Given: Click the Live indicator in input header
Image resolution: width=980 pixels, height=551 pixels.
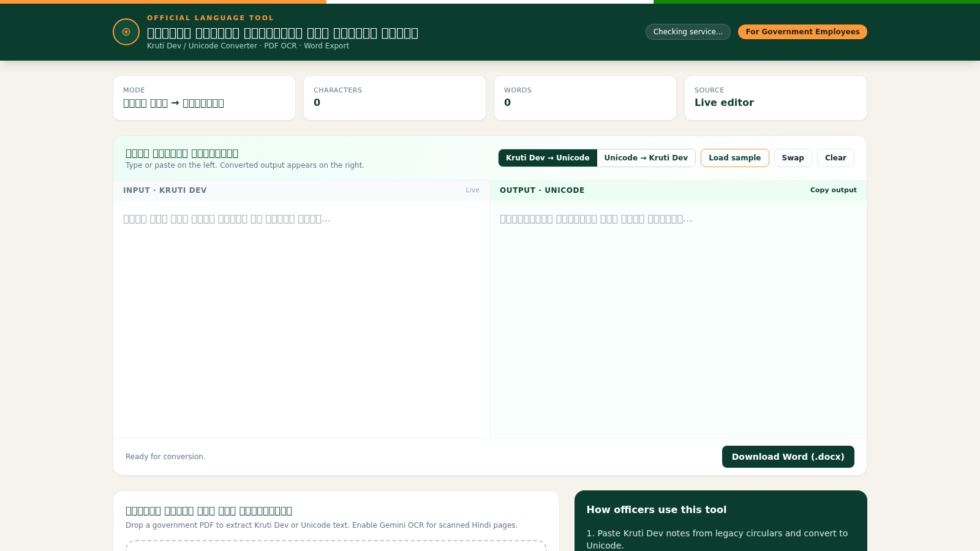Looking at the screenshot, I should (472, 190).
